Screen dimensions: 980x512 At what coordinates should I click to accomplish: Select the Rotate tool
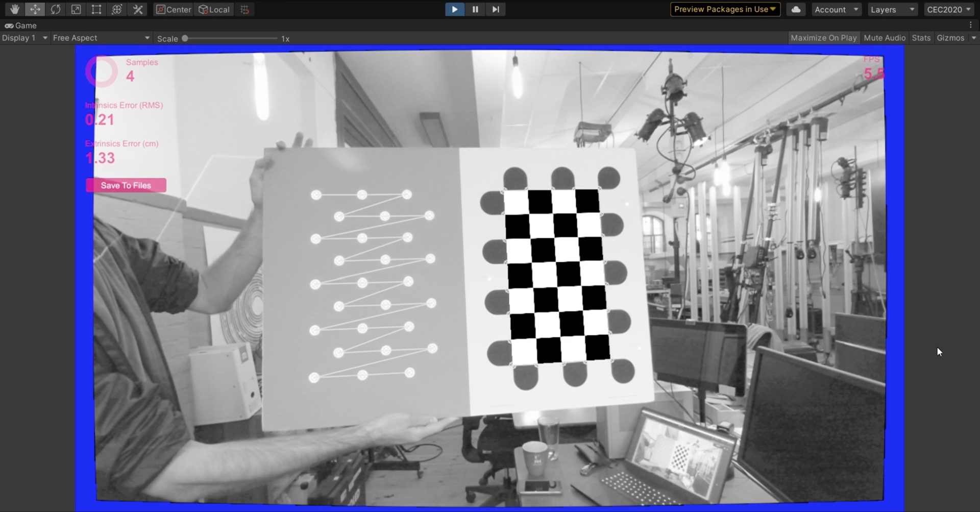[x=56, y=9]
